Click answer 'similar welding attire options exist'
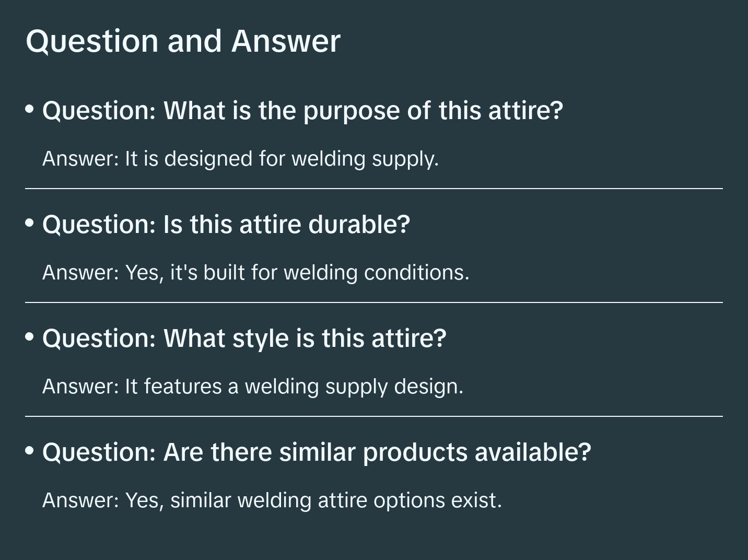 pyautogui.click(x=272, y=500)
